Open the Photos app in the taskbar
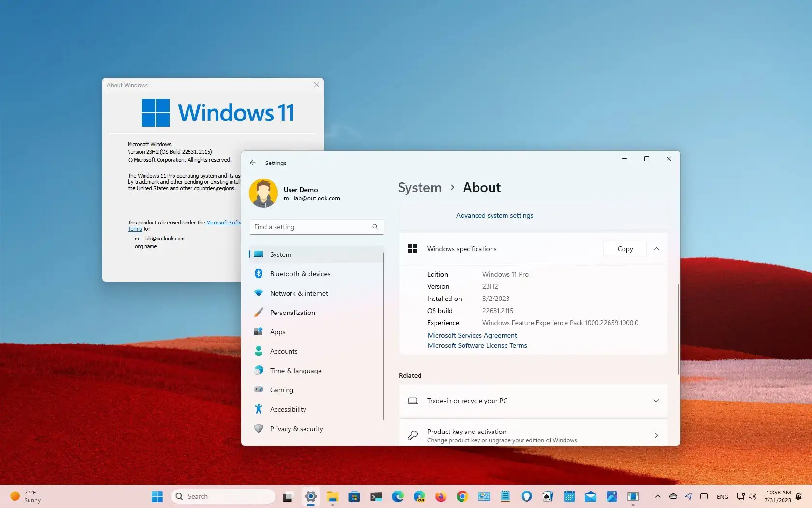 pyautogui.click(x=611, y=496)
